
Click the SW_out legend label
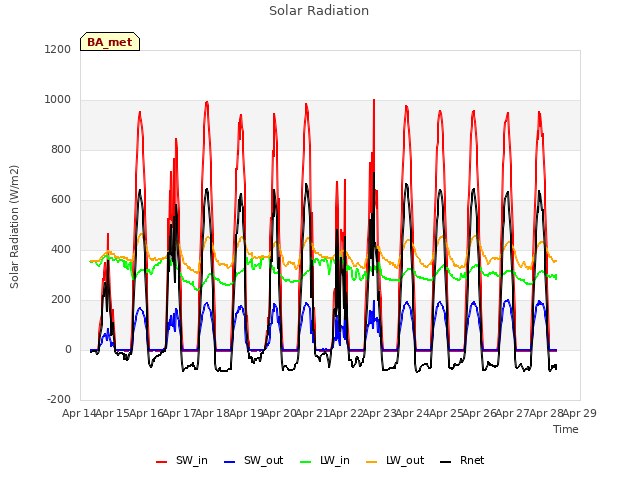click(x=263, y=460)
